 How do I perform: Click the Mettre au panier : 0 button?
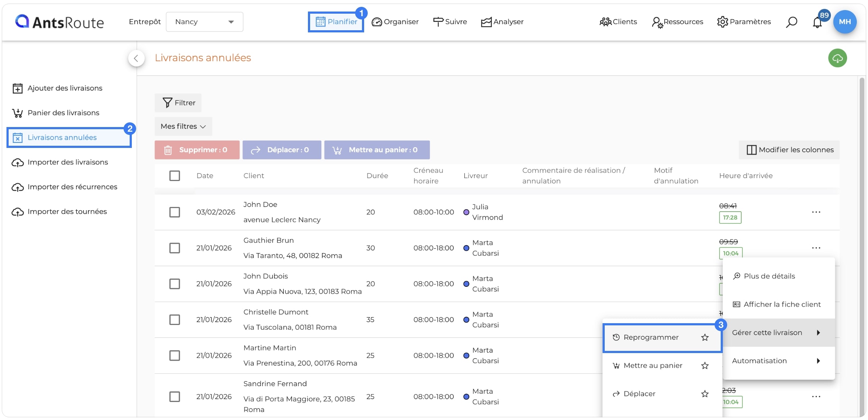pyautogui.click(x=377, y=150)
